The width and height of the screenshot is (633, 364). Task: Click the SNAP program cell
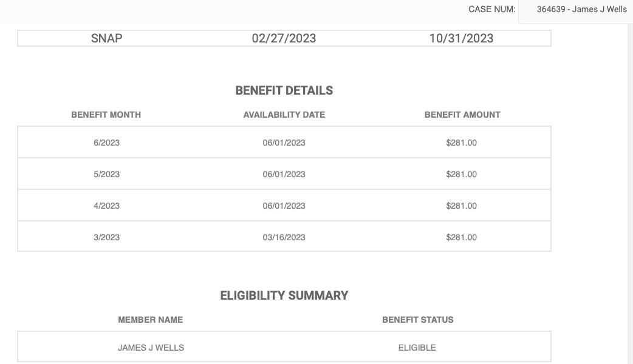[106, 38]
